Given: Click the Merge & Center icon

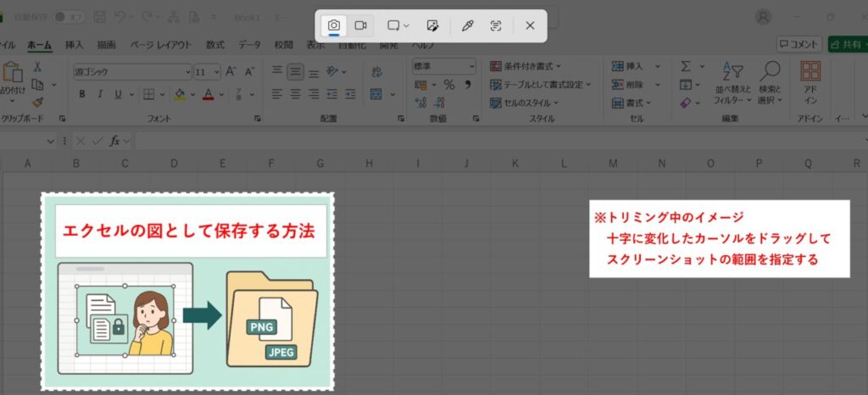Looking at the screenshot, I should [x=377, y=94].
